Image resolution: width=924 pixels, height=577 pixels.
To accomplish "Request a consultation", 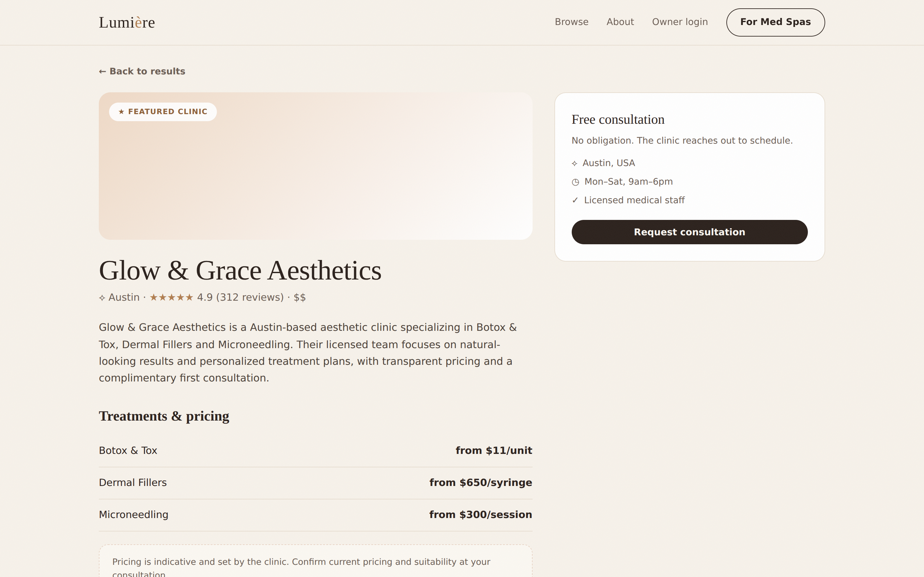I will coord(689,232).
